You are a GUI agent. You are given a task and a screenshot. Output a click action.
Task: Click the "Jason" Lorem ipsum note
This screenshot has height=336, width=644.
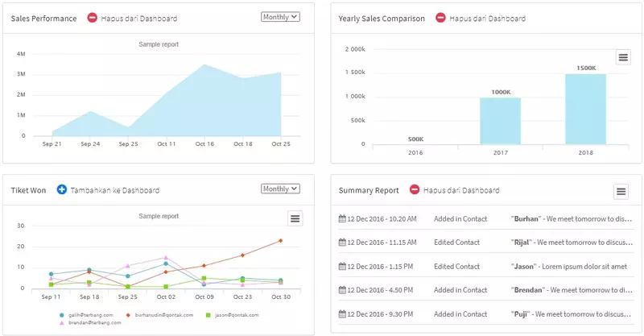(569, 267)
